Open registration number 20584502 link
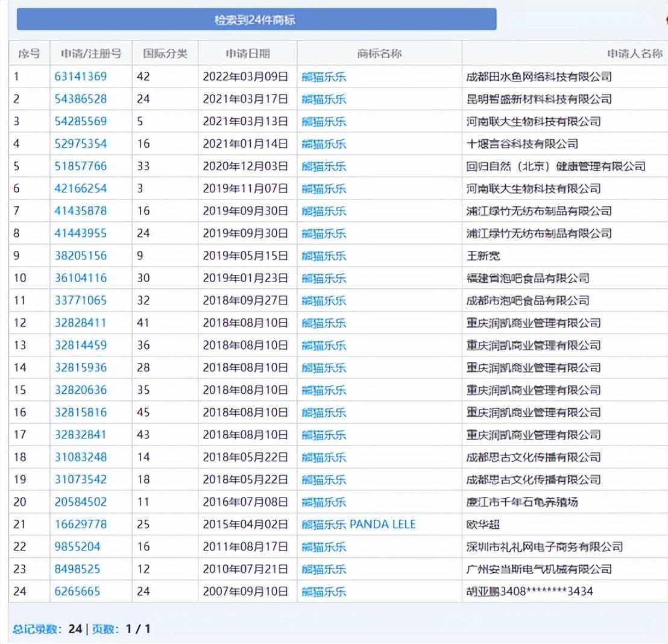This screenshot has width=668, height=644. pos(81,502)
